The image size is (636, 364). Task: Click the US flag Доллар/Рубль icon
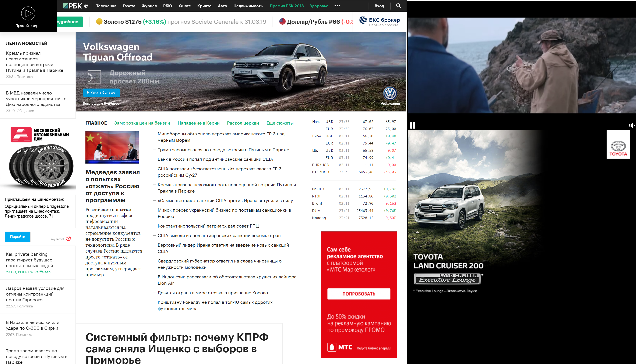[282, 21]
